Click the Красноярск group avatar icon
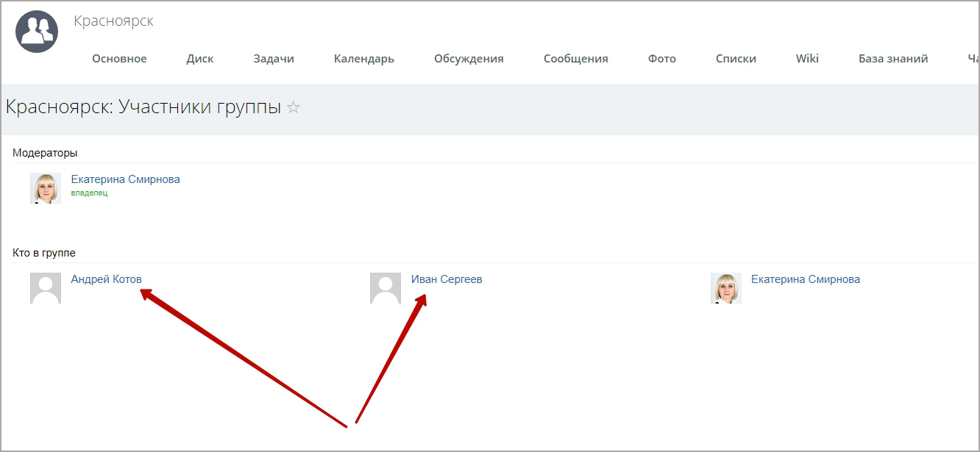Viewport: 980px width, 452px height. coord(37,32)
